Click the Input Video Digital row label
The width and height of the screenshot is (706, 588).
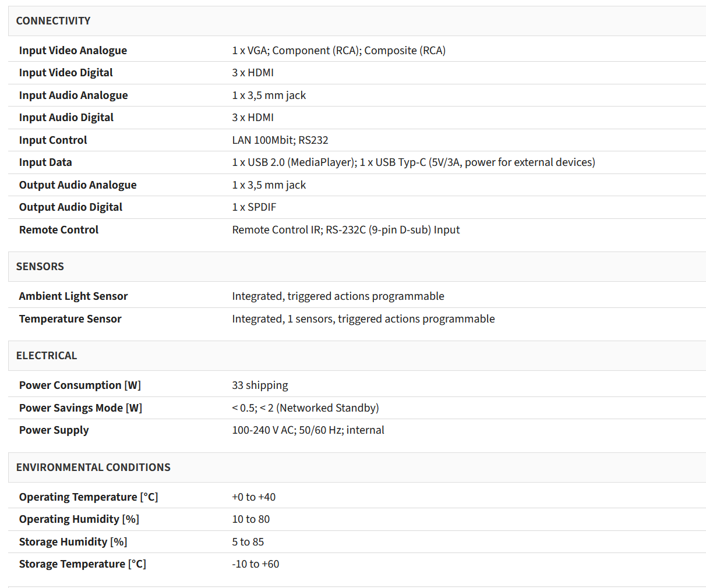pyautogui.click(x=66, y=73)
